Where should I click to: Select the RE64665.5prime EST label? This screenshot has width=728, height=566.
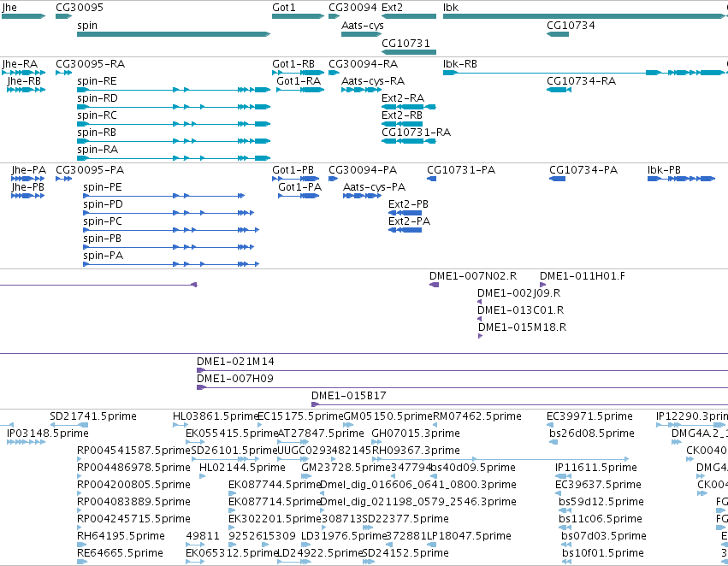120,553
